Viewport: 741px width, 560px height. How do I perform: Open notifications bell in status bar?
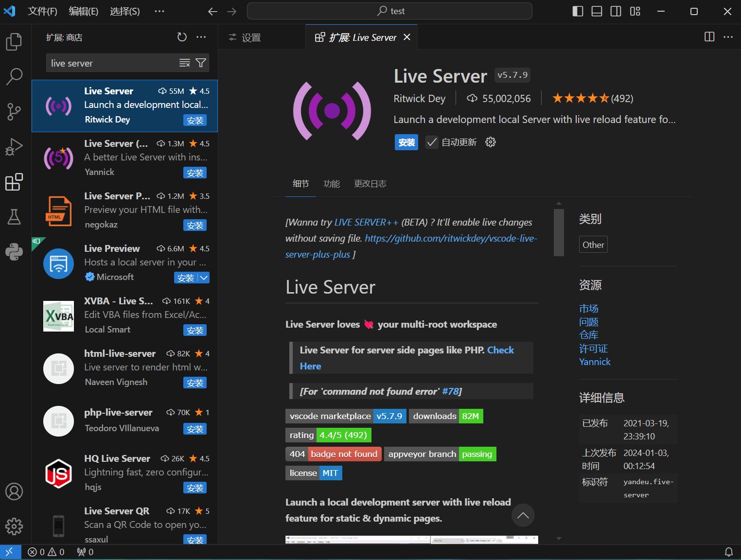coord(729,552)
